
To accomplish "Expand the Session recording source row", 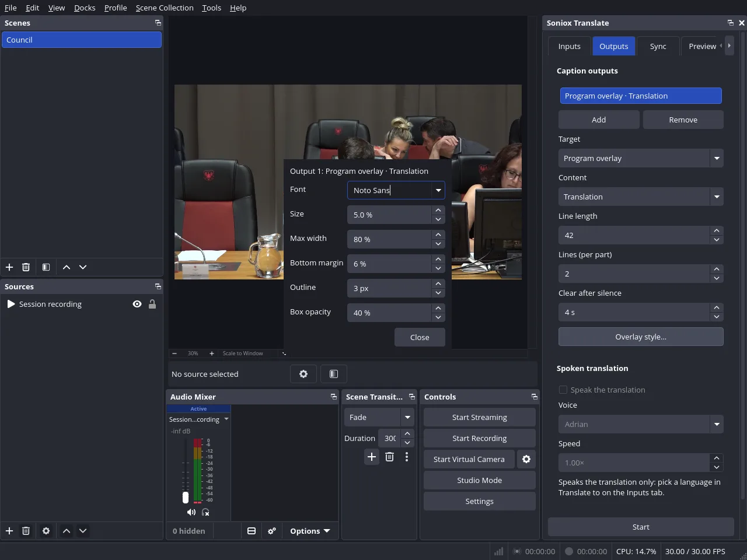I will coord(11,304).
